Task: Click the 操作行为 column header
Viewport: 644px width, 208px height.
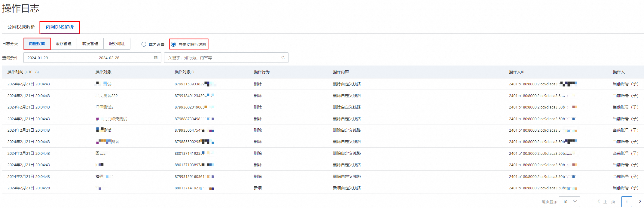Action: tap(262, 72)
